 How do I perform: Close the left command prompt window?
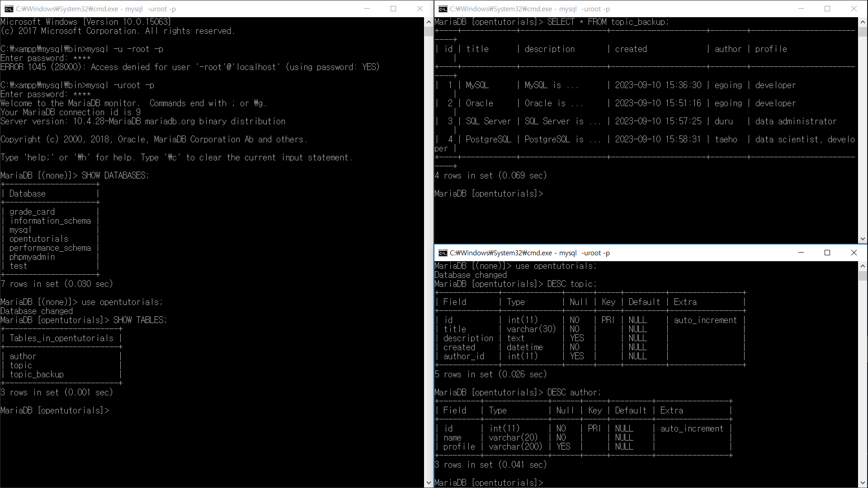click(x=420, y=9)
